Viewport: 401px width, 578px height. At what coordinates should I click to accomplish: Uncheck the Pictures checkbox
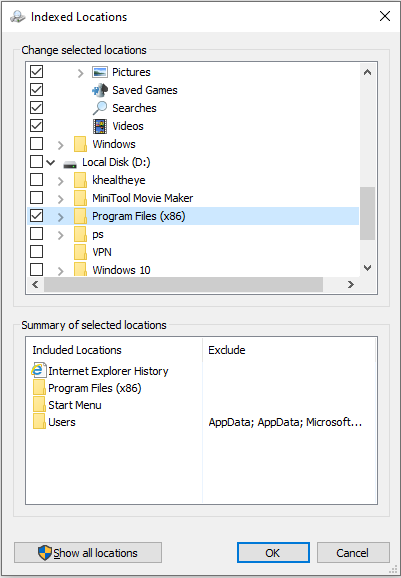(x=36, y=72)
